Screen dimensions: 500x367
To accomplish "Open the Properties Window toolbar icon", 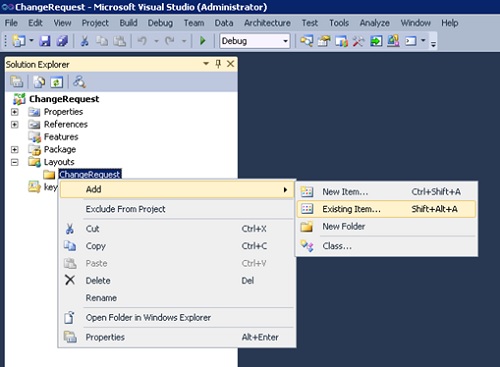I will 324,41.
